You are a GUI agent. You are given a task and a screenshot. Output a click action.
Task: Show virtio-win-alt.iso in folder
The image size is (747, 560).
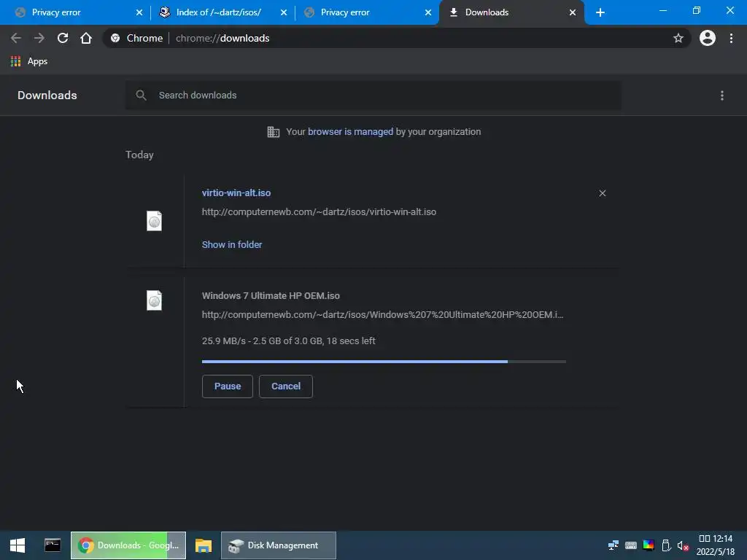pyautogui.click(x=232, y=245)
